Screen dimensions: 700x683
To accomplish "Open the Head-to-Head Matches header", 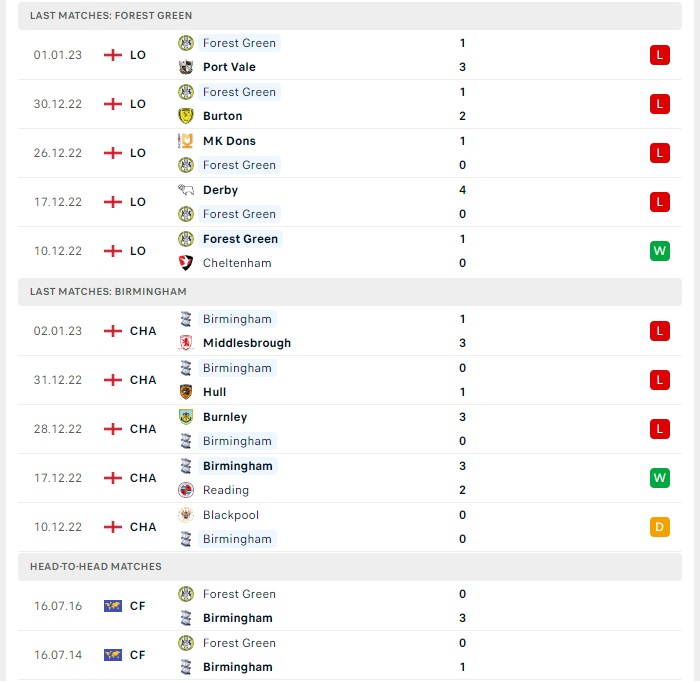I will point(350,566).
